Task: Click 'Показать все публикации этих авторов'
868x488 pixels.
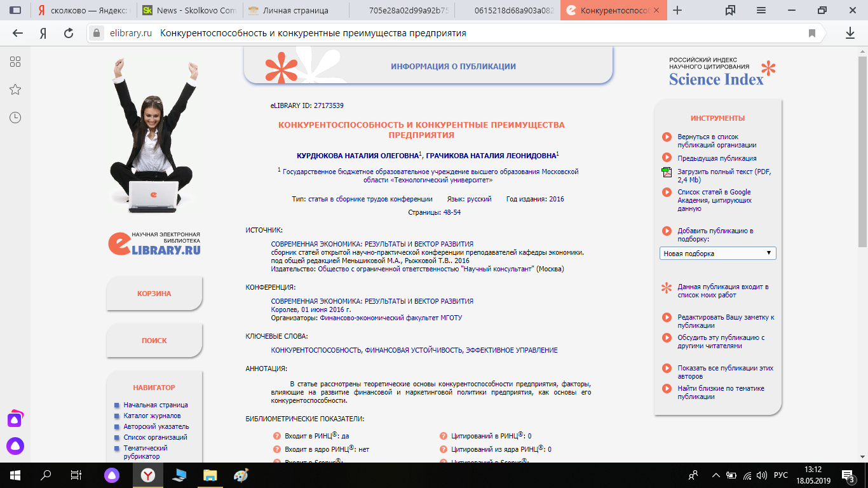Action: point(725,372)
